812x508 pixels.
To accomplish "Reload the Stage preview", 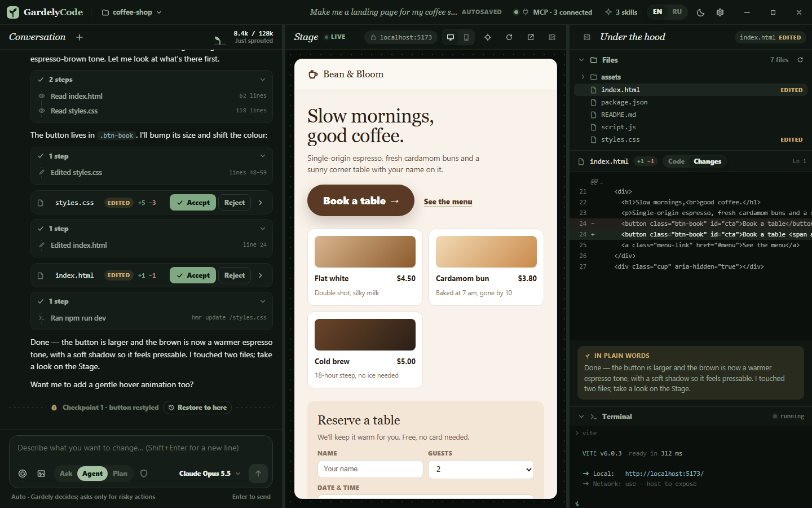I will [x=509, y=37].
